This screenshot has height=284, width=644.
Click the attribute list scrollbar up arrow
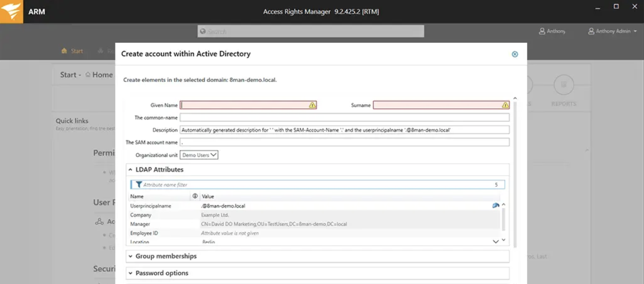click(503, 205)
